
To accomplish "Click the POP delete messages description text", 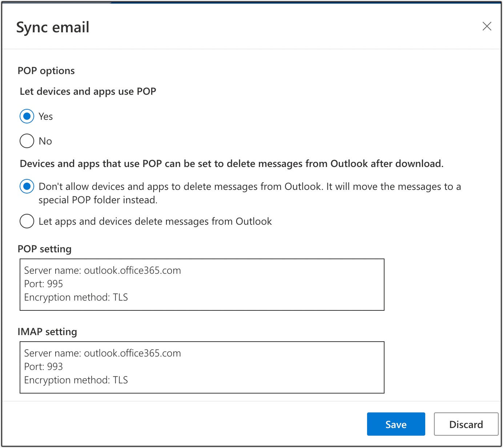I will (x=232, y=164).
